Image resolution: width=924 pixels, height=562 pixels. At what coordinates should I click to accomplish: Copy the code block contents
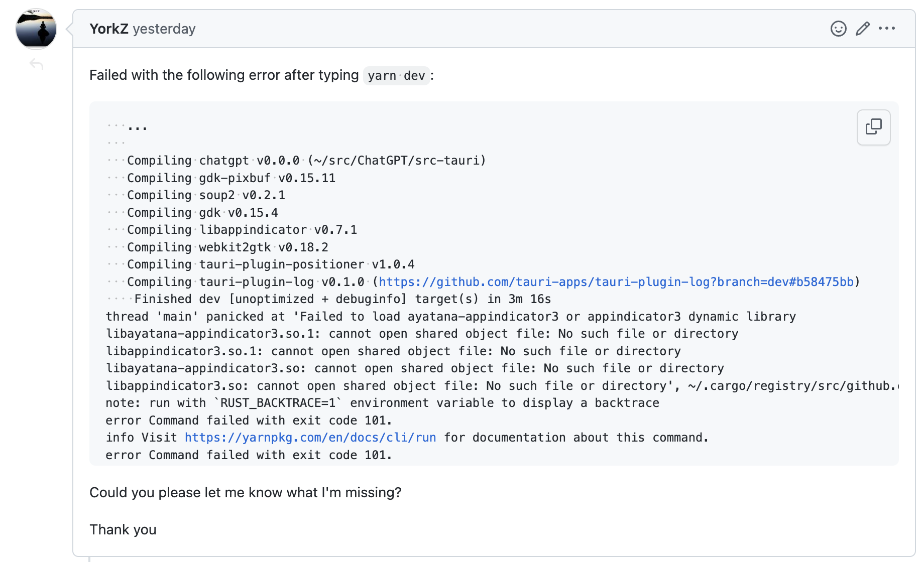[x=873, y=127]
